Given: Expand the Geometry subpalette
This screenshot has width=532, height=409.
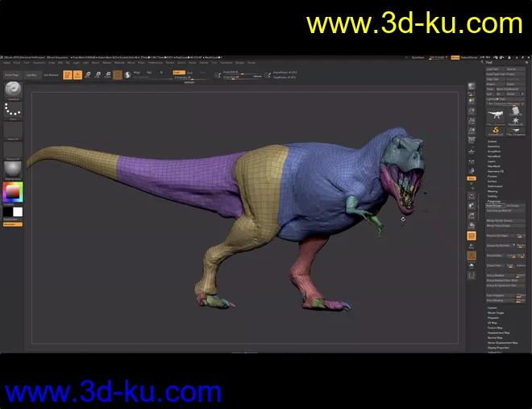Looking at the screenshot, I should click(493, 147).
